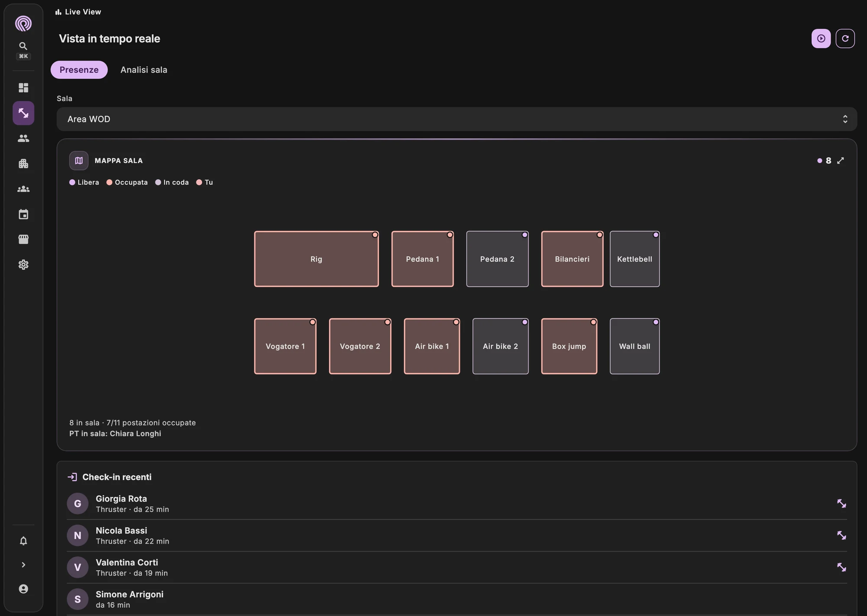Expand the room map to fullscreen
Screen dimensions: 867x616
(841, 161)
